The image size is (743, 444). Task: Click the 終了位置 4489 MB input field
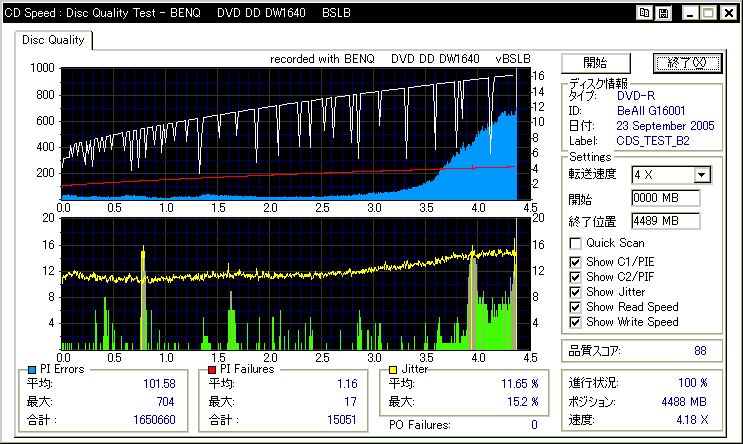pyautogui.click(x=666, y=221)
